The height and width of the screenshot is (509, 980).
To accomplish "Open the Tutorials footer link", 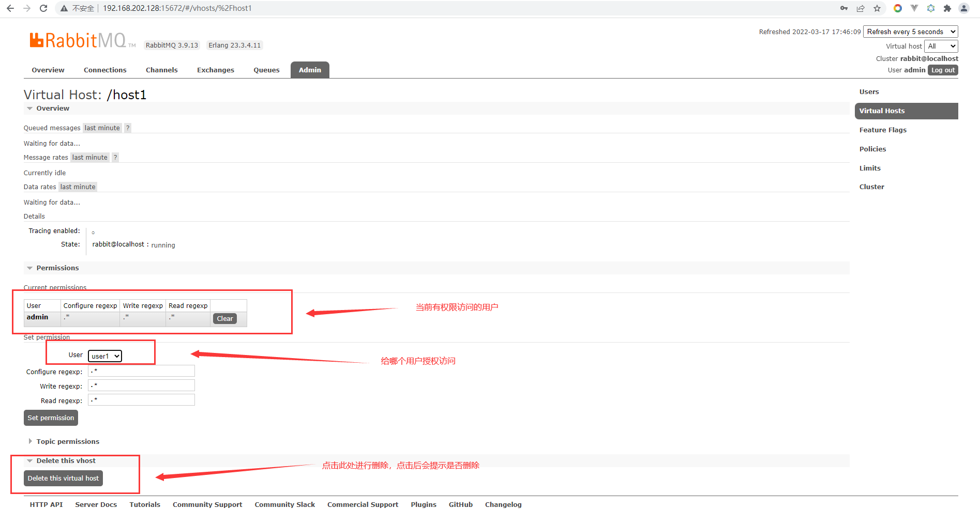I will 145,505.
